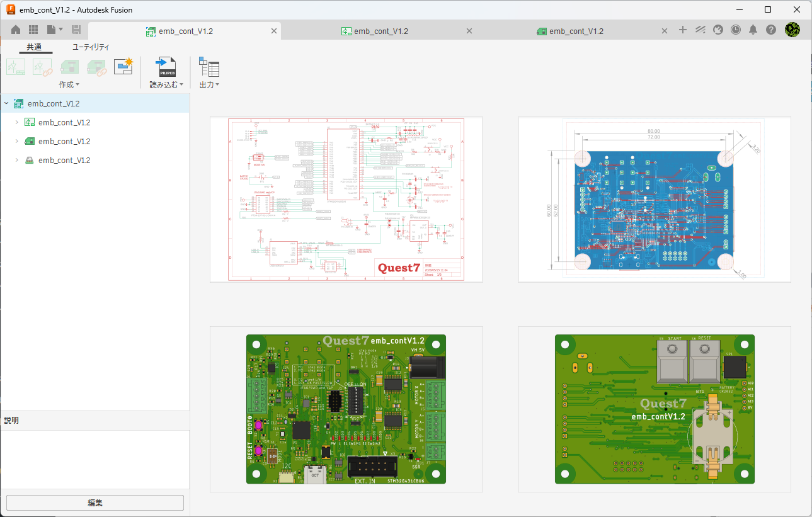Click the New Schematic icon in ribbon
Image resolution: width=812 pixels, height=517 pixels.
(16, 67)
